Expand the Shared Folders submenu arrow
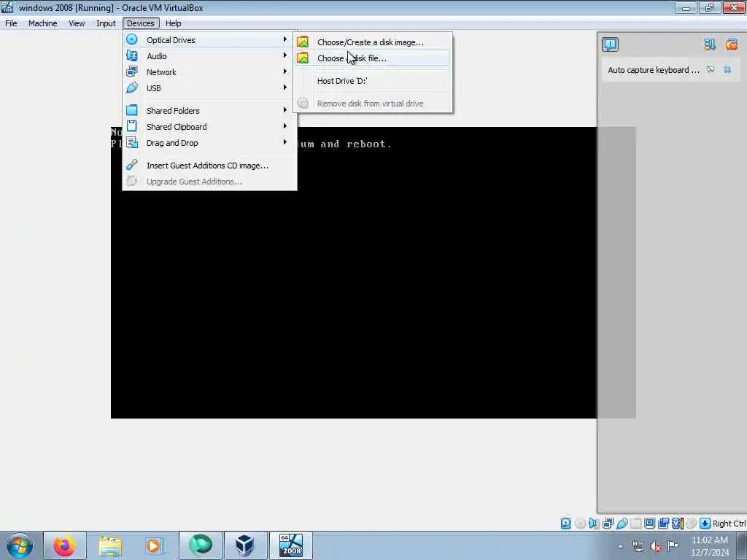This screenshot has height=560, width=747. tap(285, 110)
